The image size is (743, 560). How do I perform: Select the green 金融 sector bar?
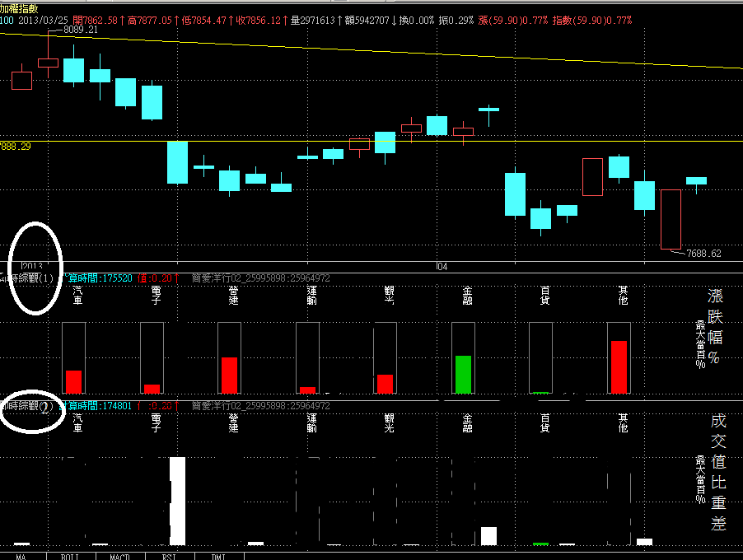coord(463,374)
